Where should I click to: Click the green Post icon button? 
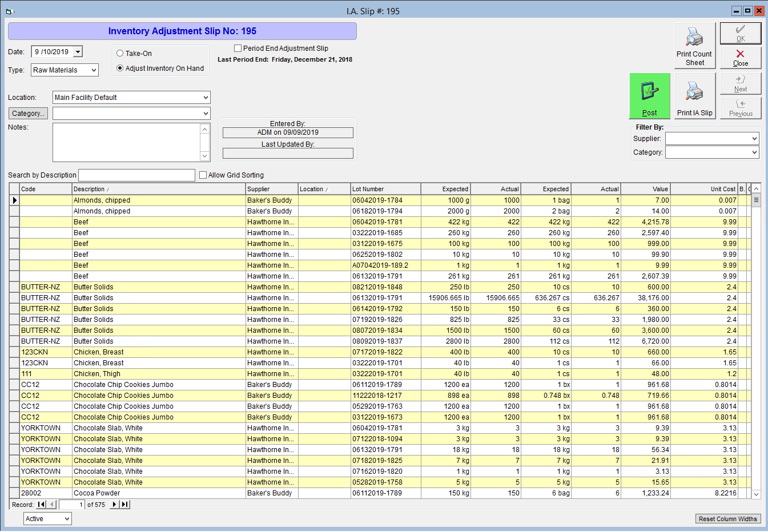pyautogui.click(x=650, y=96)
